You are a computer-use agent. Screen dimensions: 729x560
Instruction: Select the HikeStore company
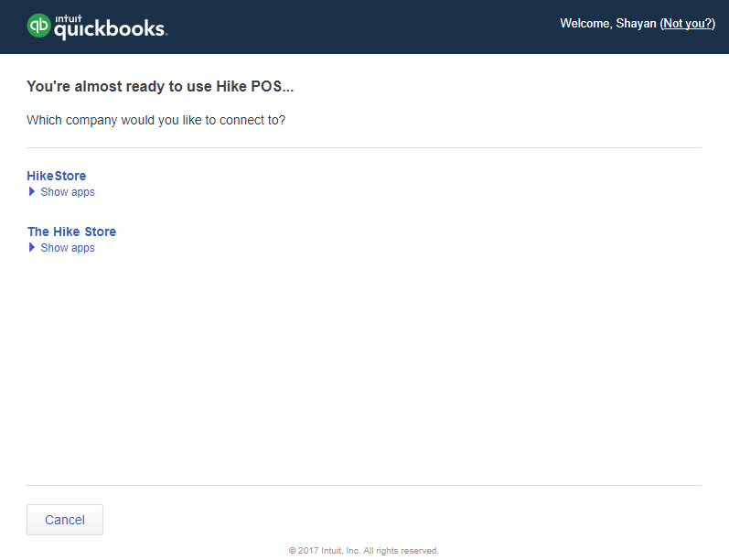click(x=57, y=176)
